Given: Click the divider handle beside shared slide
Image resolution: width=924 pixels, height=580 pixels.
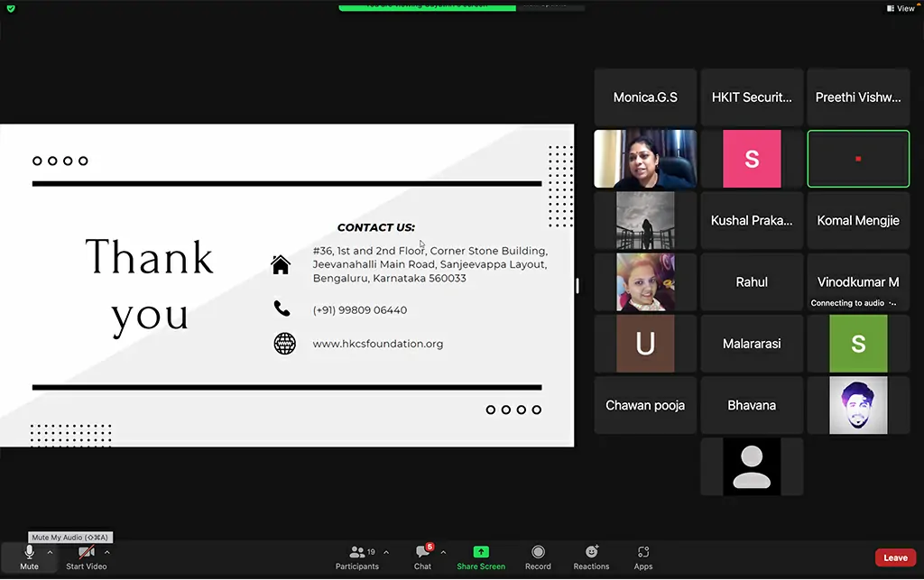Looking at the screenshot, I should coord(577,286).
